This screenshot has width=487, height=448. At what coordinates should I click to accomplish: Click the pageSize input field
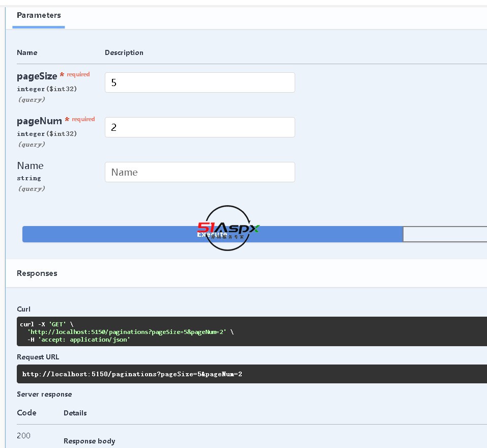[199, 82]
